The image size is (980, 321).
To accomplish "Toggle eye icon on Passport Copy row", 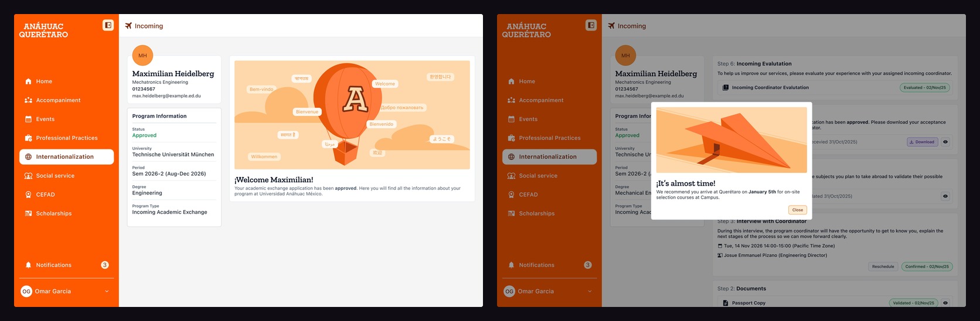I will click(x=945, y=303).
